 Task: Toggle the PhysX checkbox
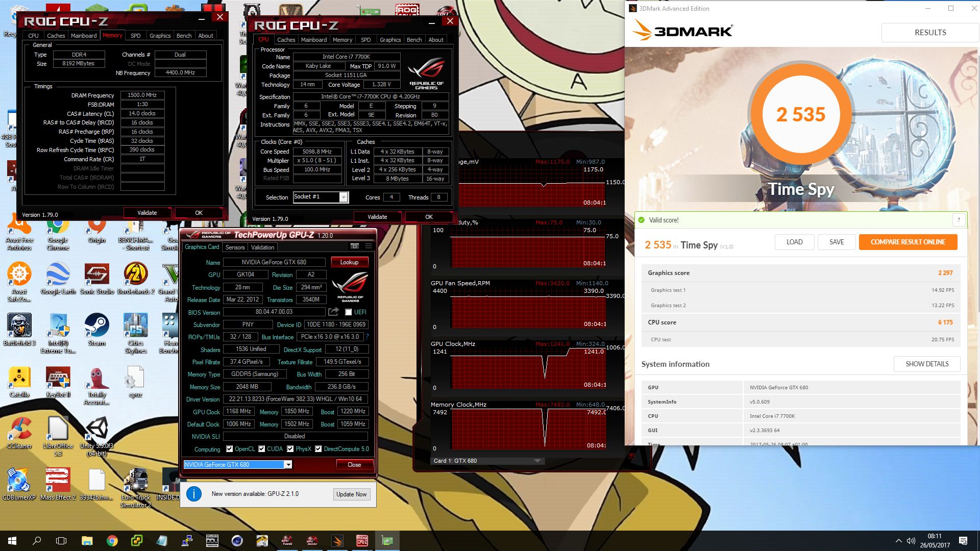tap(290, 449)
